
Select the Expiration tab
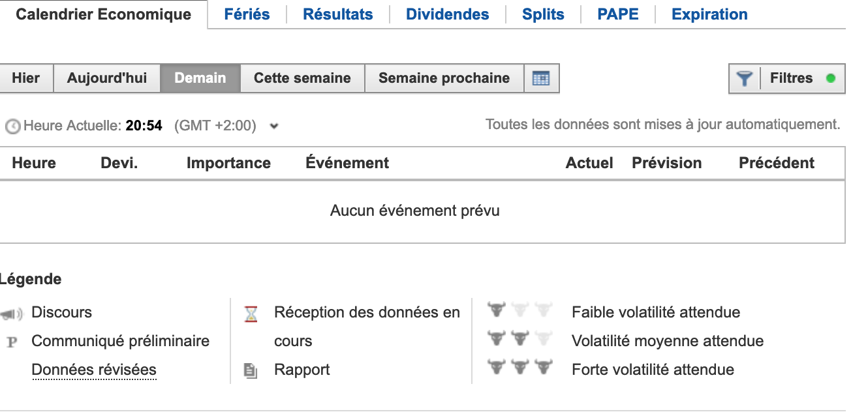coord(709,14)
